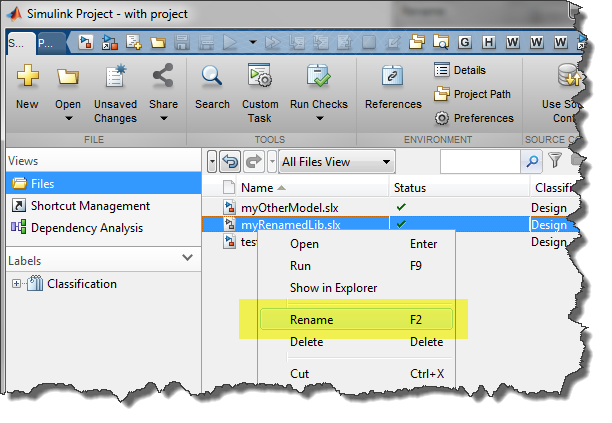Click the Search tool icon

click(x=212, y=78)
